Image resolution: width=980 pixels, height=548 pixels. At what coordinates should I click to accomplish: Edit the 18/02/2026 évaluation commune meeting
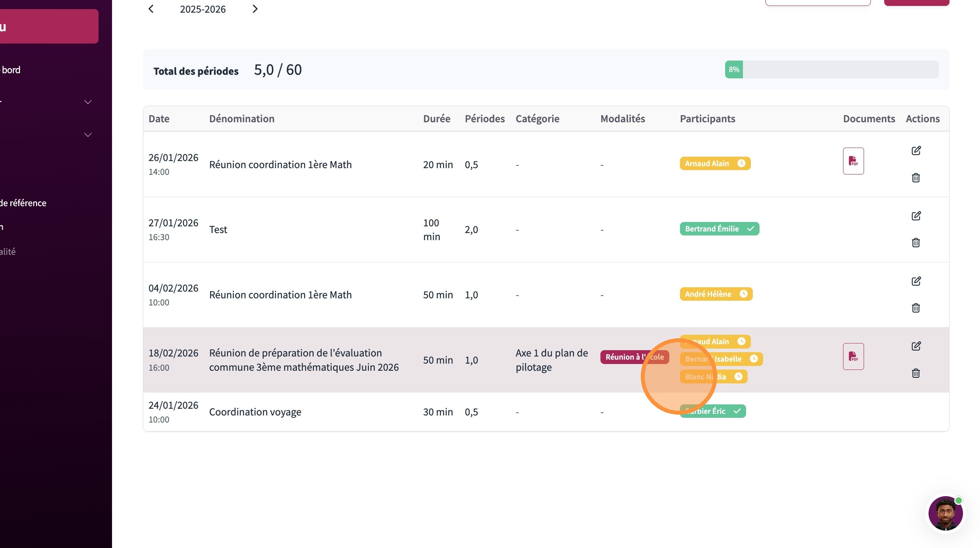coord(916,346)
